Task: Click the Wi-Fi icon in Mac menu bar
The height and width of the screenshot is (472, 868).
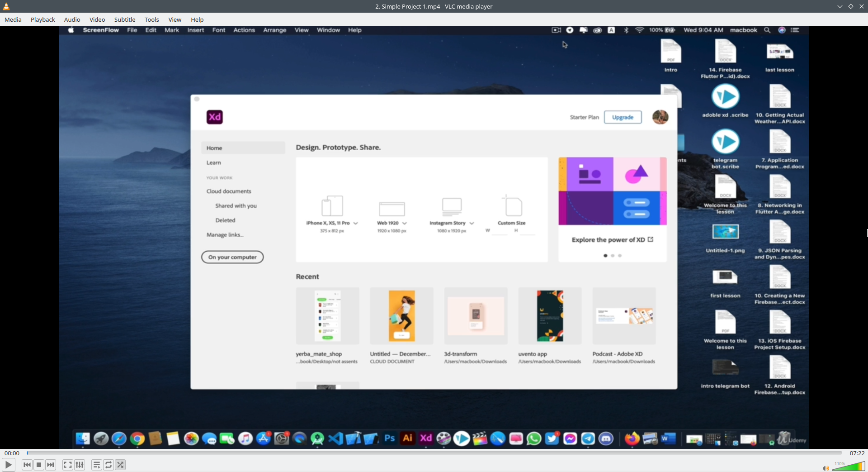Action: [639, 30]
